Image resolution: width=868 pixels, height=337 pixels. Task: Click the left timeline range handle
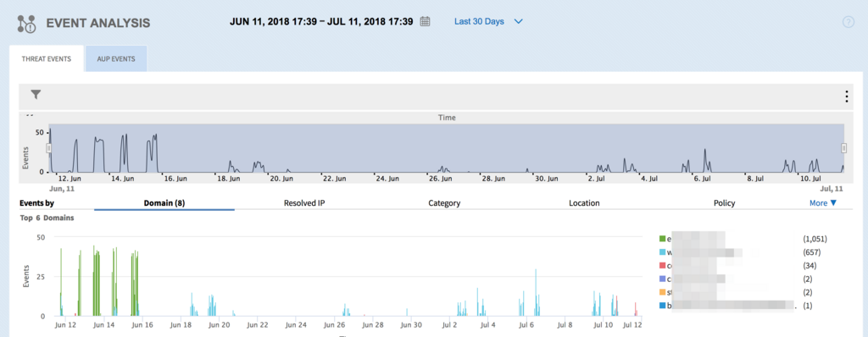point(48,148)
